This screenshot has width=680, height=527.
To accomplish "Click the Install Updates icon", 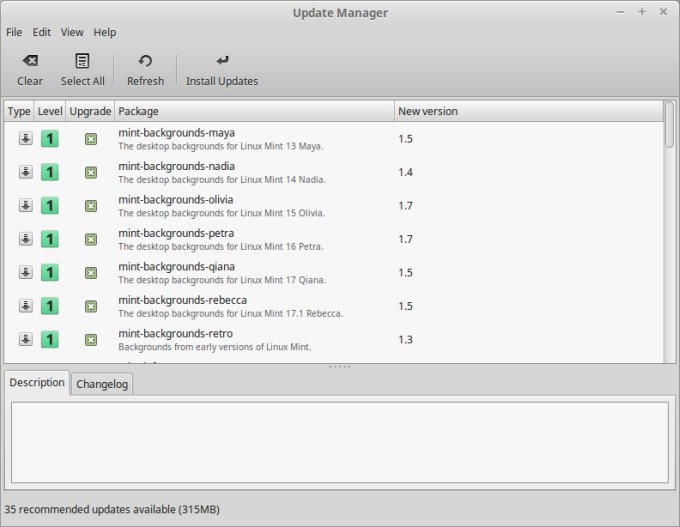I will click(222, 62).
